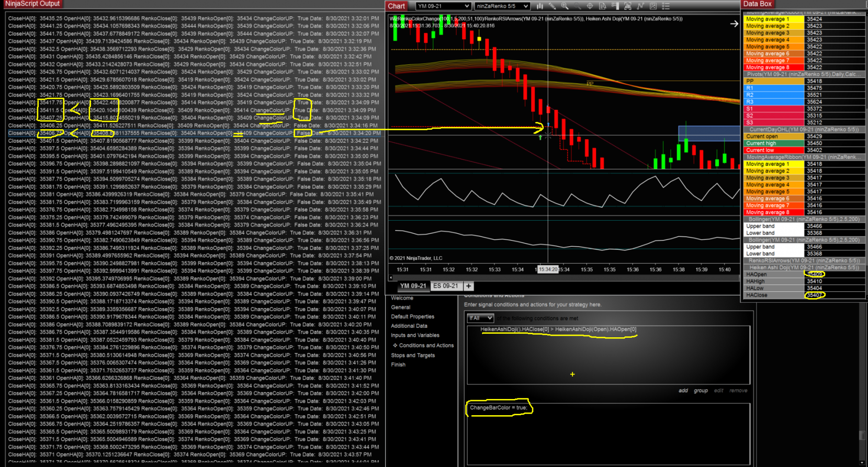Switch to the YM 09-21 chart tab

click(413, 286)
